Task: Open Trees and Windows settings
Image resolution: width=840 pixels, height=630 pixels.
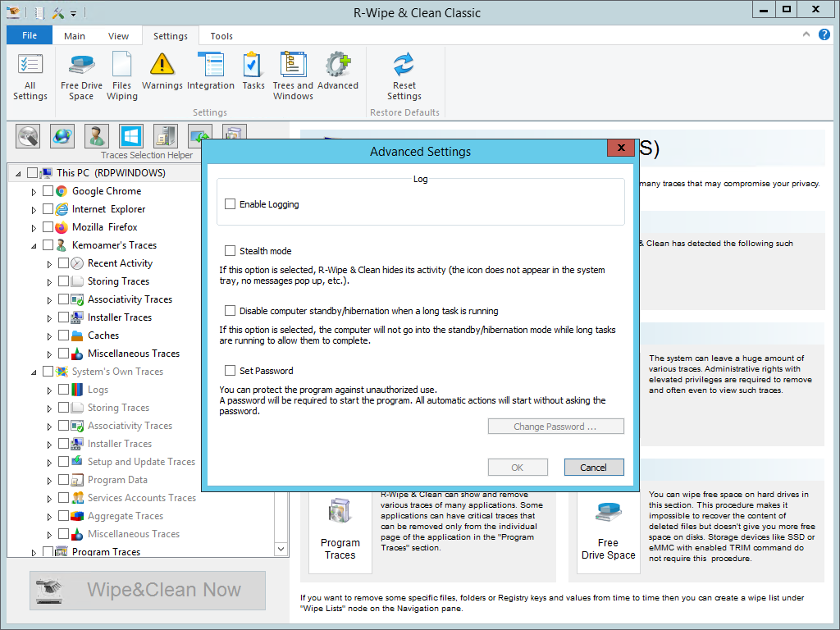Action: tap(293, 76)
